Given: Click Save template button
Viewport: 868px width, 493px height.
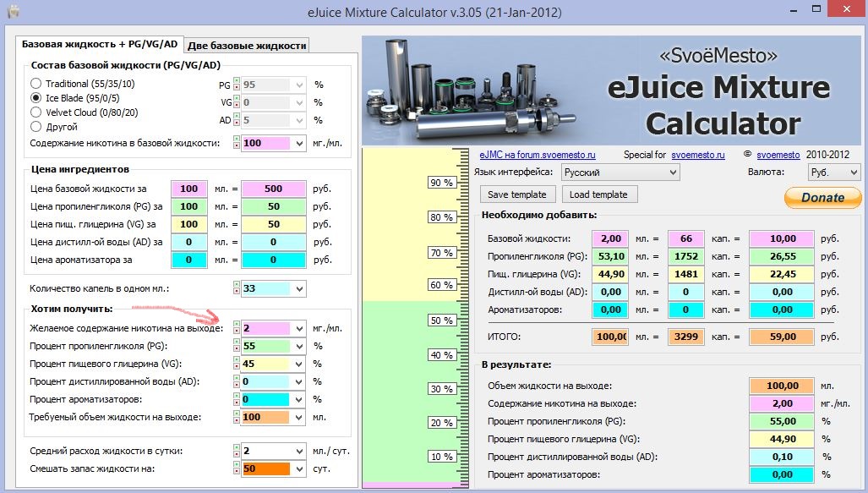Looking at the screenshot, I should (516, 194).
